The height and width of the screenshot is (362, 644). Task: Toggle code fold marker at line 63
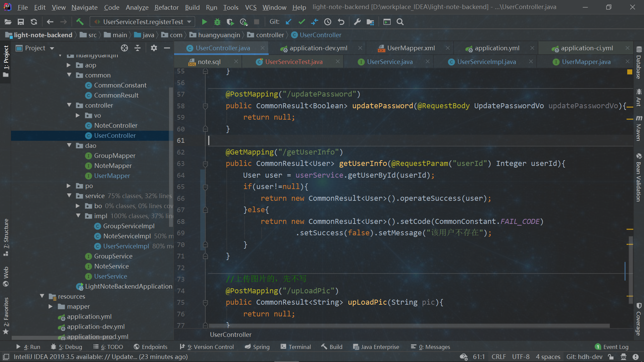(205, 164)
